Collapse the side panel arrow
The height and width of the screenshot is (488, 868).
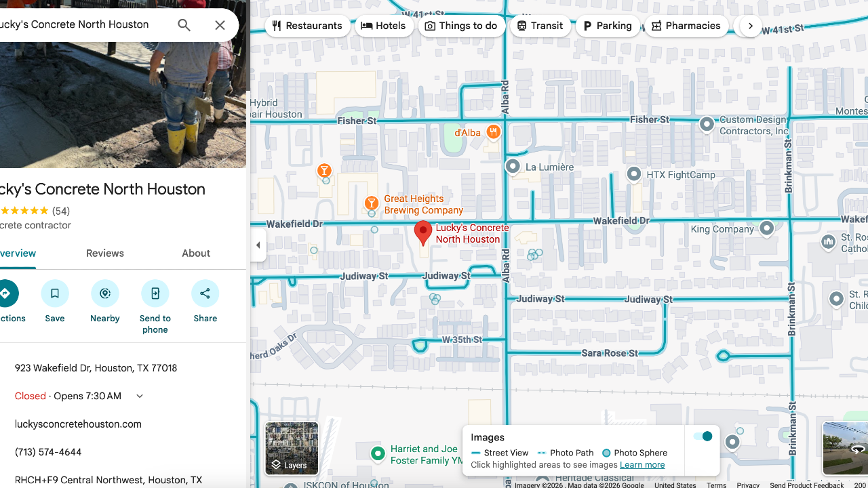(258, 245)
